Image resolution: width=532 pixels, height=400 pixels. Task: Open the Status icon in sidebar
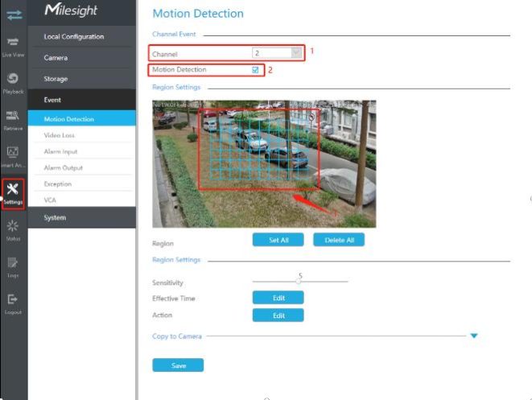click(x=13, y=226)
